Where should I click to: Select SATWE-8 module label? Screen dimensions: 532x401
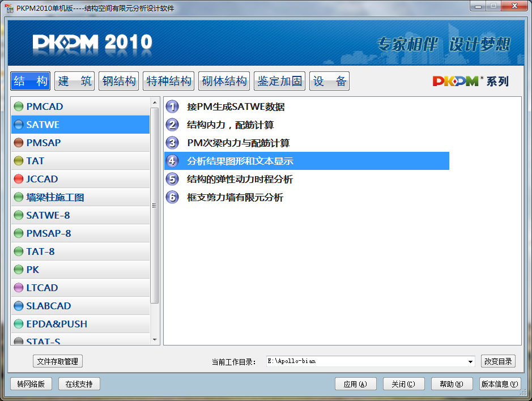(x=48, y=215)
